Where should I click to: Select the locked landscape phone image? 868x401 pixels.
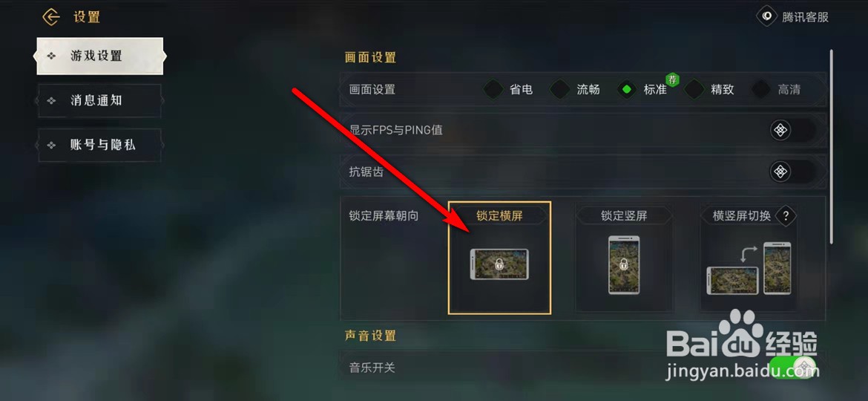click(499, 264)
